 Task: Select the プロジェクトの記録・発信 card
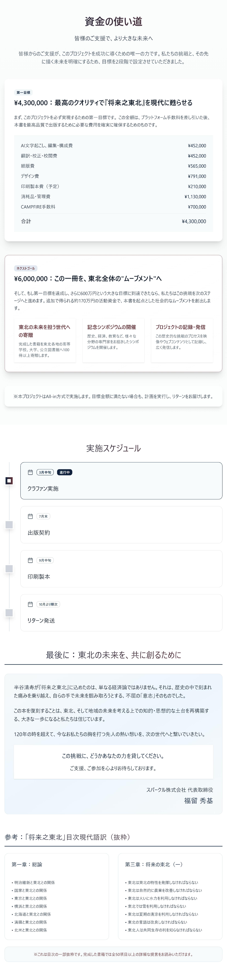(182, 340)
